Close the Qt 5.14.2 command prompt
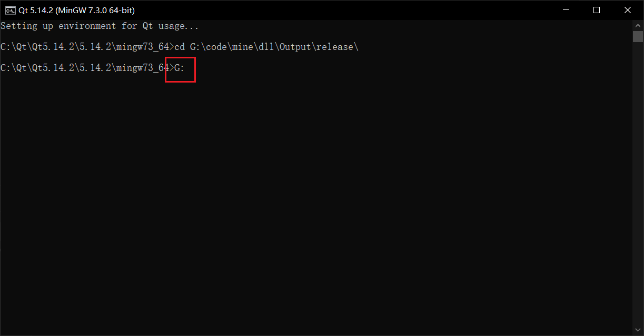 (x=628, y=10)
